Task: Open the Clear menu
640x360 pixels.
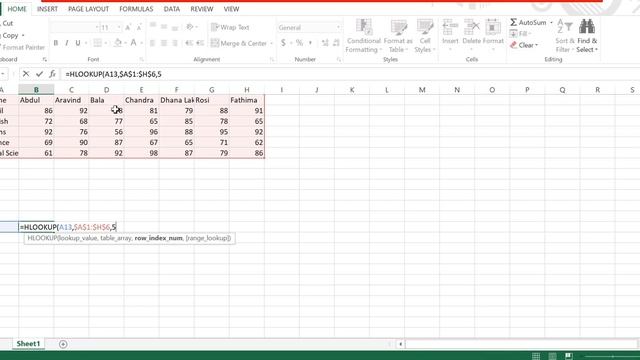Action: point(524,45)
